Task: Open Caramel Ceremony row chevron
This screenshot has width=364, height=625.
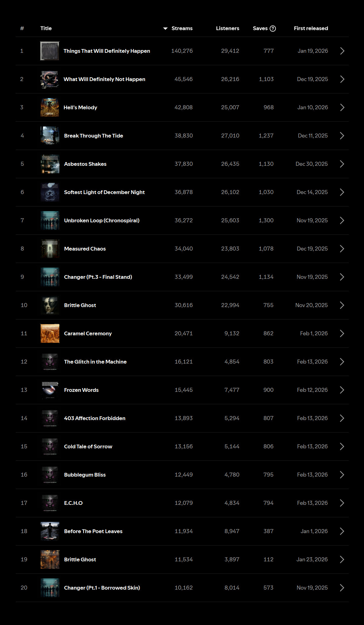Action: pyautogui.click(x=342, y=333)
